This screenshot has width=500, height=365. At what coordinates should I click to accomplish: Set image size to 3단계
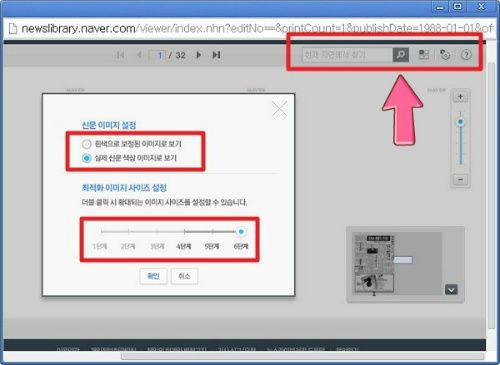157,246
